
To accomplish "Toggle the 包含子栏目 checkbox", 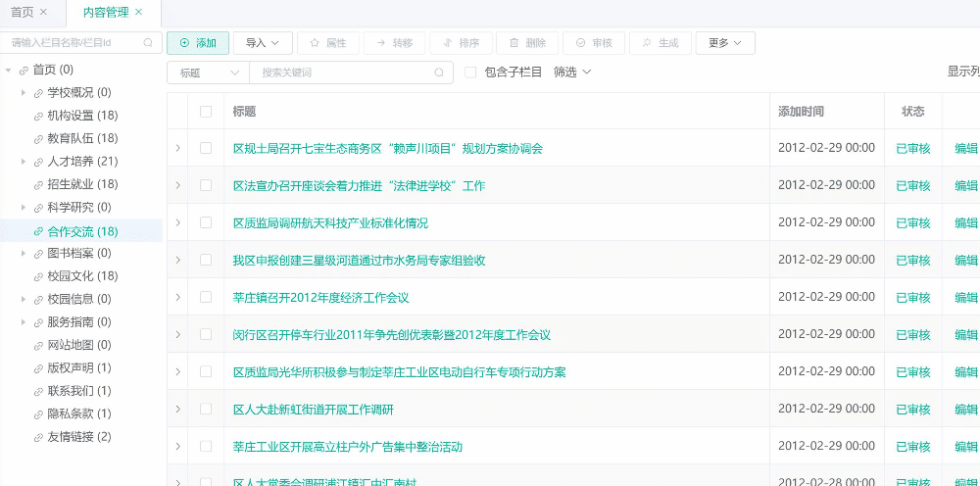I will coord(470,73).
